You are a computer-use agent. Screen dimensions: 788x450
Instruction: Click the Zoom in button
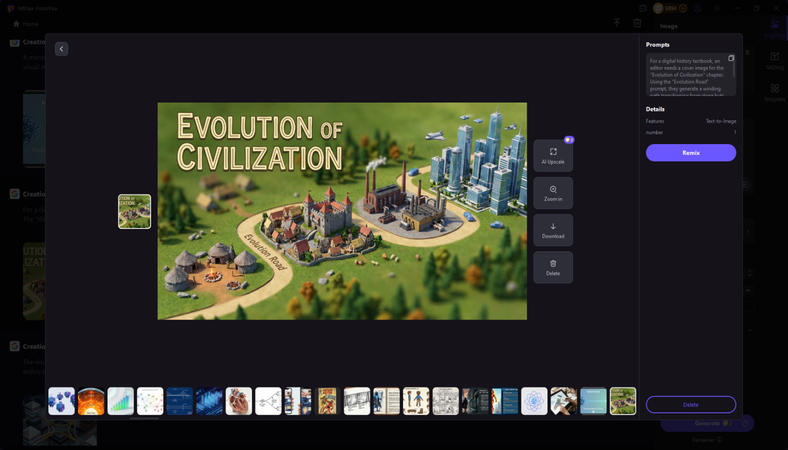pyautogui.click(x=553, y=193)
